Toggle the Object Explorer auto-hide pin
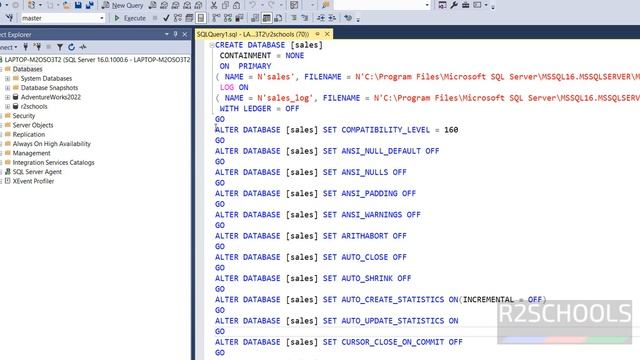640x360 pixels. pos(176,34)
